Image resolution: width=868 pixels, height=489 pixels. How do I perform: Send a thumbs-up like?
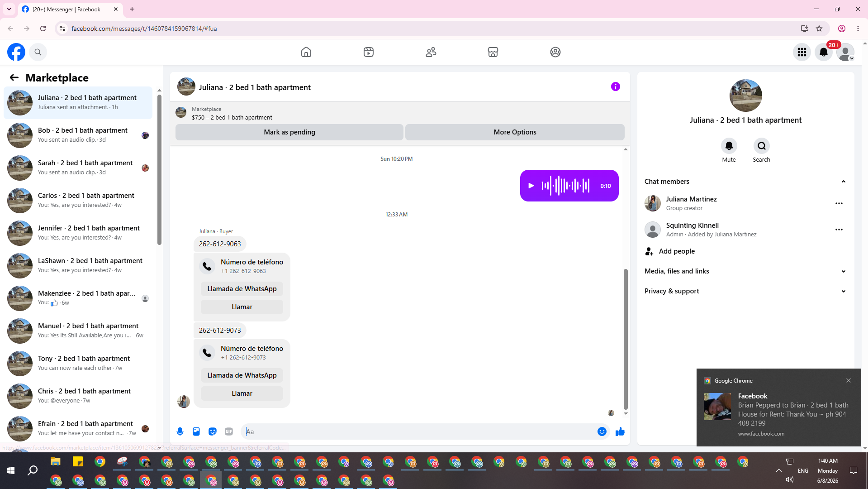click(x=620, y=431)
